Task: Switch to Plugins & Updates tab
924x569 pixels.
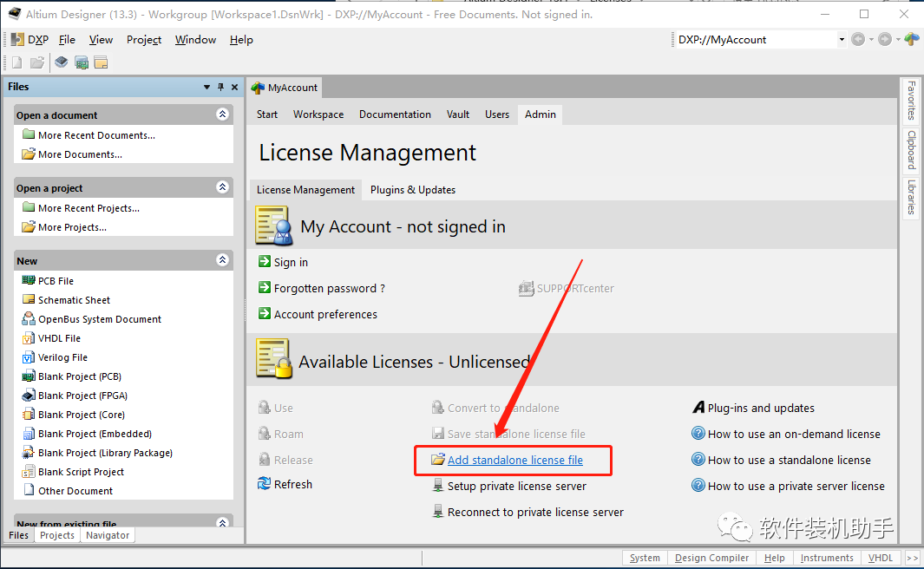Action: pyautogui.click(x=412, y=190)
